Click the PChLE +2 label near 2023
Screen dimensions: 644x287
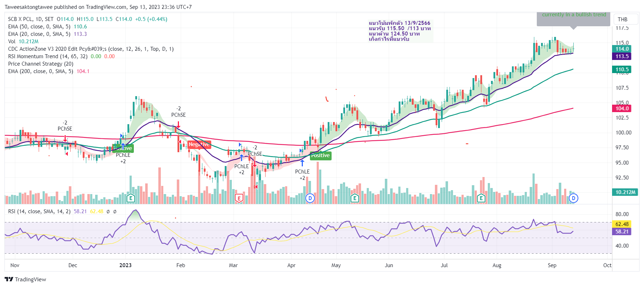123,158
